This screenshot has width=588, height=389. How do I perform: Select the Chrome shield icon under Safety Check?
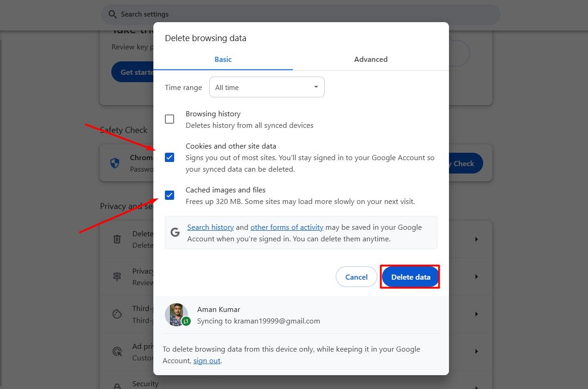pos(115,163)
